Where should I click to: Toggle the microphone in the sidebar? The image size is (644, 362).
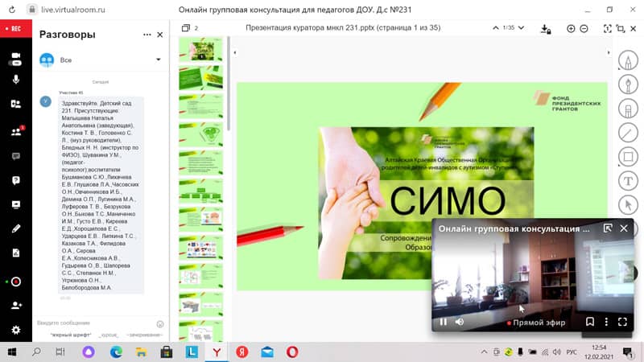click(x=15, y=80)
